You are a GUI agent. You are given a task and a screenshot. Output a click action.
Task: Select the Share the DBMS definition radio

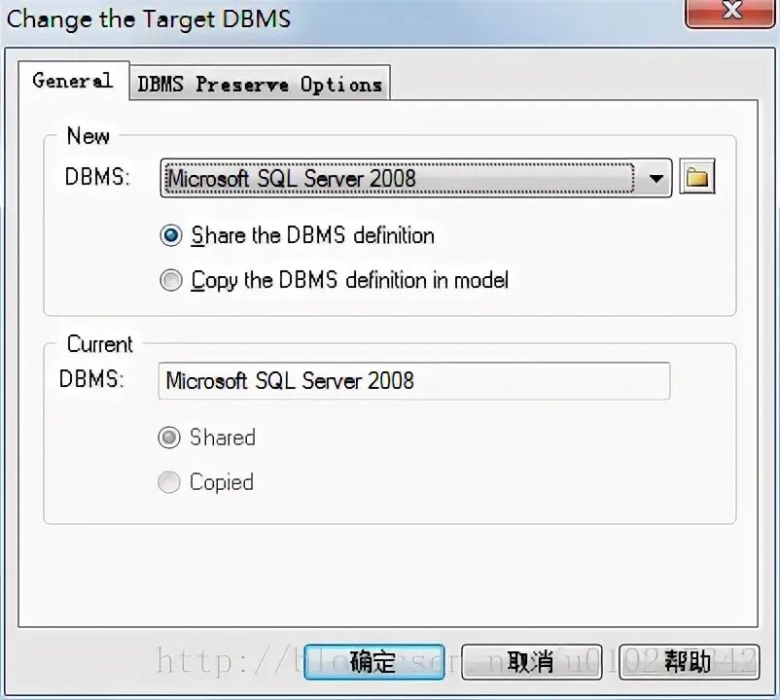171,235
